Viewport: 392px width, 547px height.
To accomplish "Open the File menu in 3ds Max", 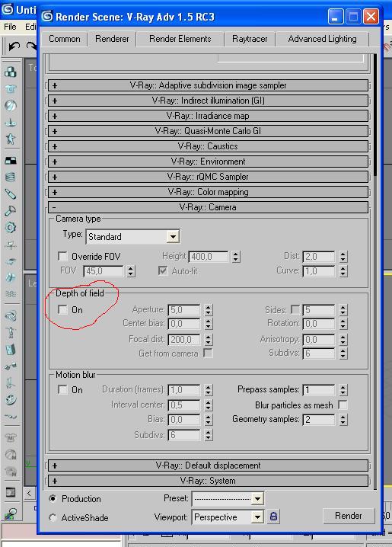I will (x=10, y=27).
